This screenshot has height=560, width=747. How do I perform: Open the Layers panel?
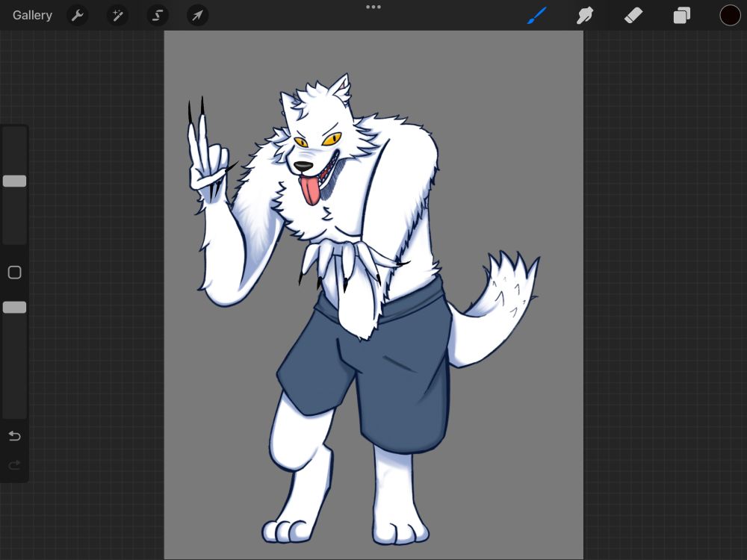click(x=682, y=15)
